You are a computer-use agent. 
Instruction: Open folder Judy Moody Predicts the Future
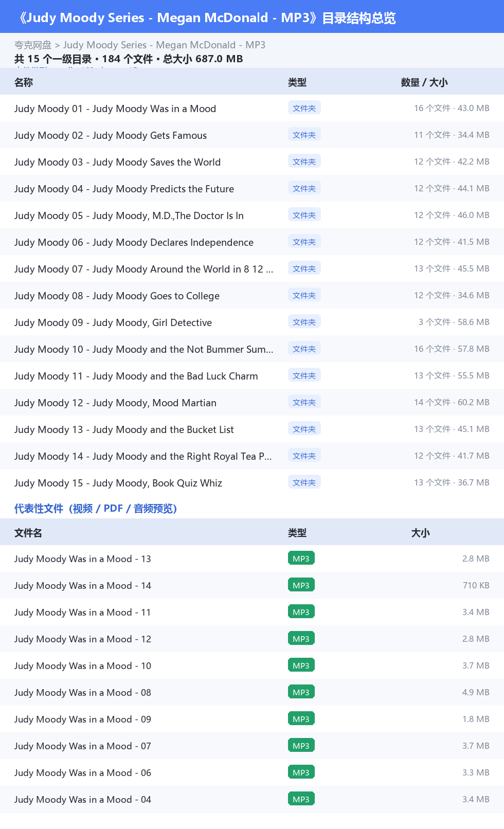[124, 189]
